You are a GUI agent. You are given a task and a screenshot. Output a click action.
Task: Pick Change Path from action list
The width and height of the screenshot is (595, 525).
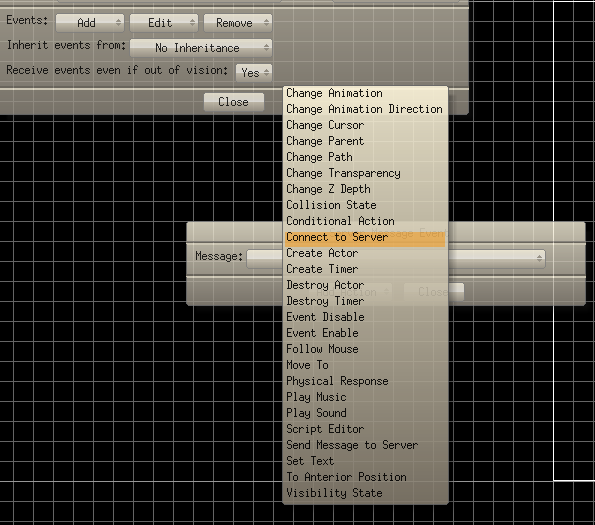pyautogui.click(x=365, y=157)
